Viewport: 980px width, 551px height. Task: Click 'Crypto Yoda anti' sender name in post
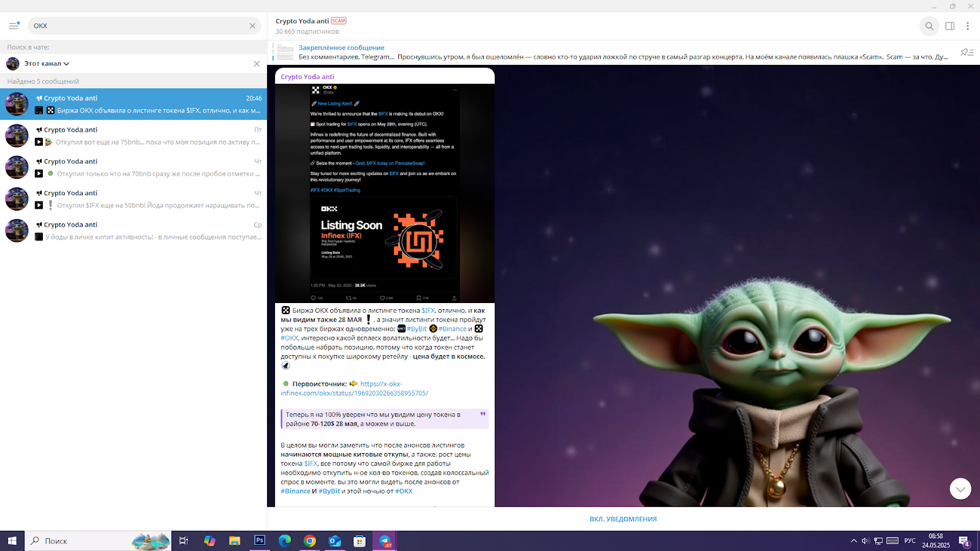[x=307, y=77]
